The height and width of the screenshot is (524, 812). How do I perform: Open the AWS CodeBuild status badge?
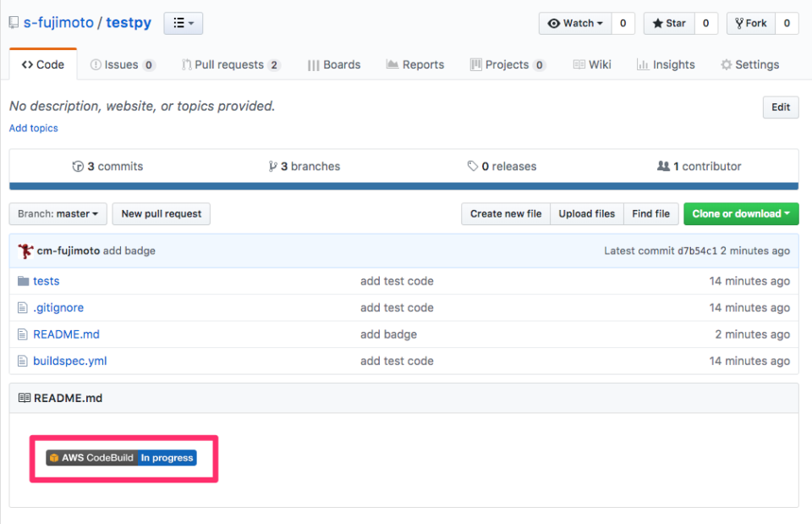[x=121, y=457]
